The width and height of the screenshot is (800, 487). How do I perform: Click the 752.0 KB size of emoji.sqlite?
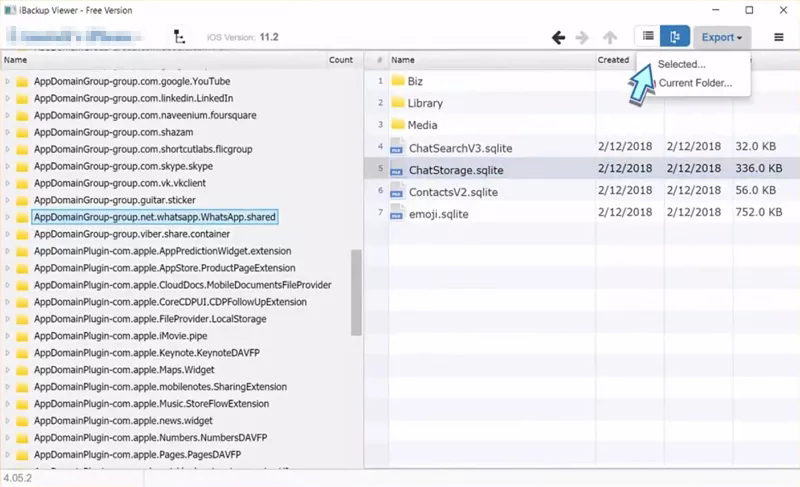pos(759,212)
